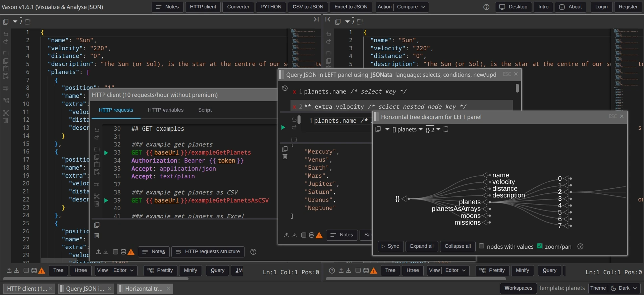This screenshot has width=644, height=295.
Task: Remove the planets.name saved query
Action: (x=294, y=92)
